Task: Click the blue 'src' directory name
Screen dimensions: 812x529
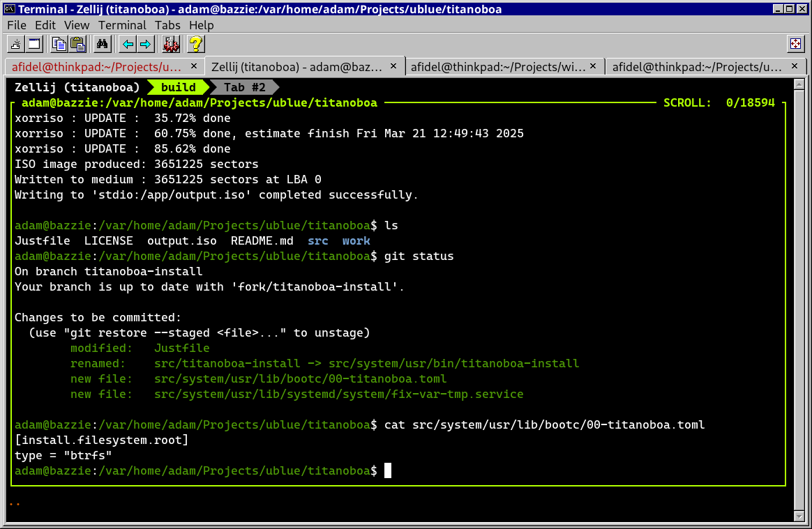Action: tap(318, 240)
